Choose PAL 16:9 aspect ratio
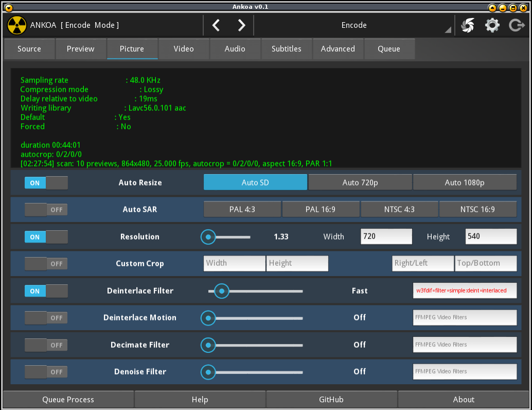This screenshot has height=410, width=532. tap(321, 209)
